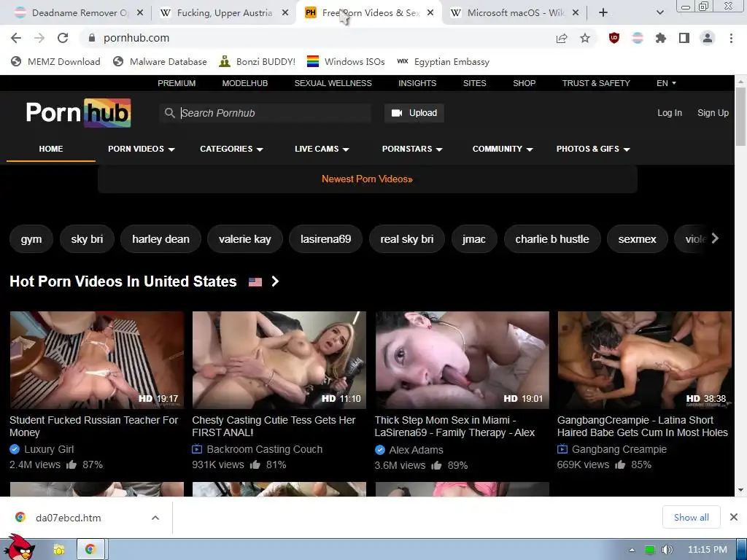Expand the tab search chevron
The image size is (747, 560).
pos(659,13)
